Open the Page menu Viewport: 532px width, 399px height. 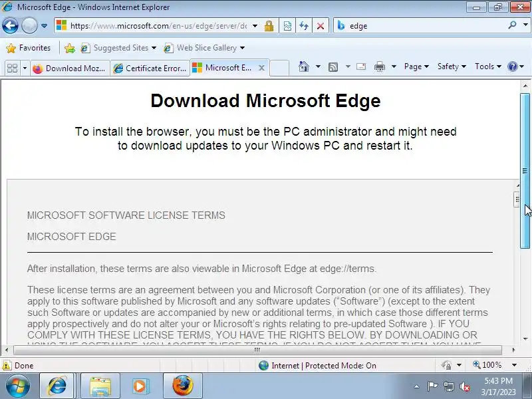tap(416, 66)
